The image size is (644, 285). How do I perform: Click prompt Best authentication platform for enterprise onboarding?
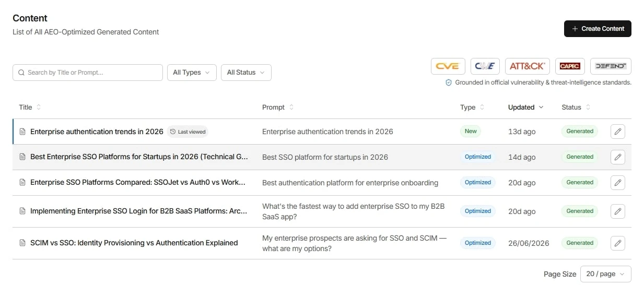coord(350,183)
